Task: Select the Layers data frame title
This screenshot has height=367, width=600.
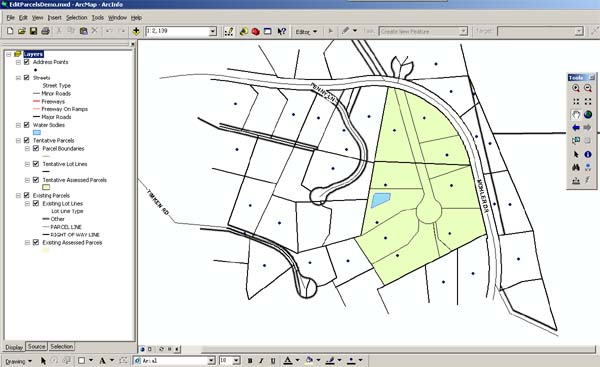Action: 33,54
